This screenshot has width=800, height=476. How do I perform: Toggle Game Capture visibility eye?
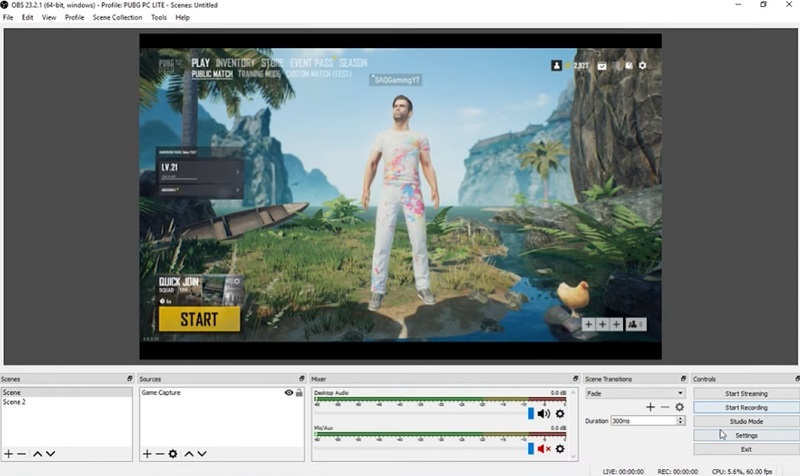pos(289,392)
